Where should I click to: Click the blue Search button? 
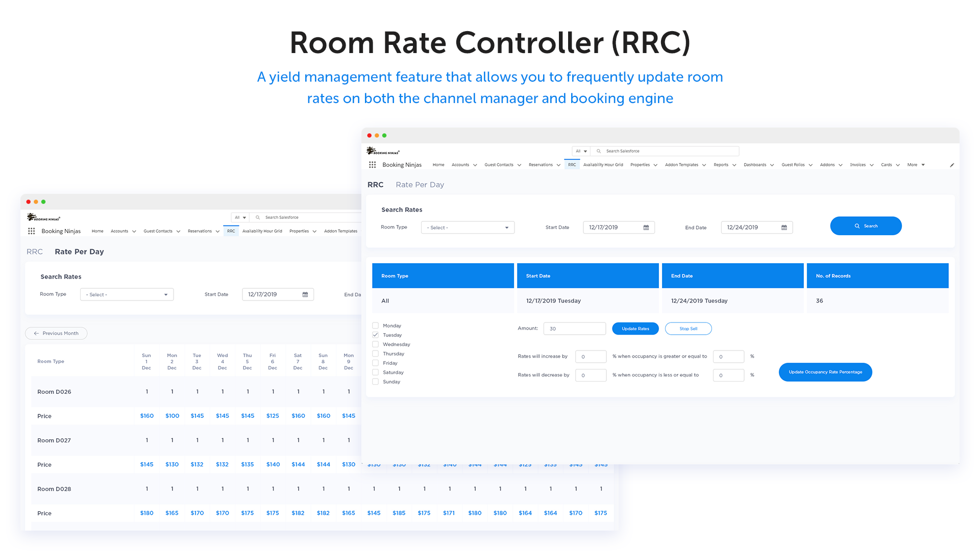pyautogui.click(x=866, y=226)
